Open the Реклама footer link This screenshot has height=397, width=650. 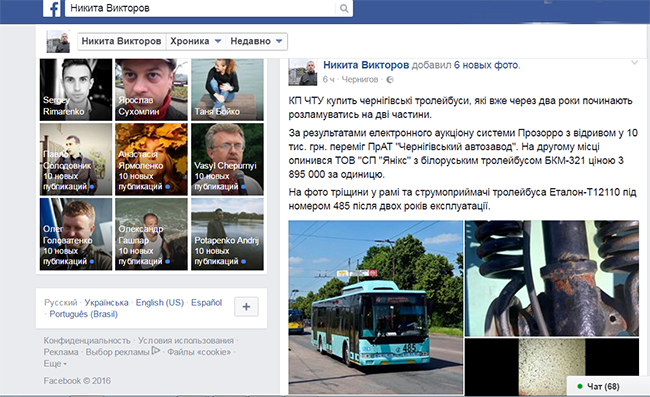point(61,352)
